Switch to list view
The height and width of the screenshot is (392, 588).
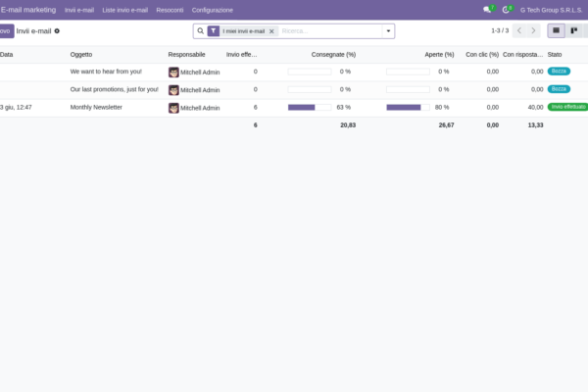point(556,30)
